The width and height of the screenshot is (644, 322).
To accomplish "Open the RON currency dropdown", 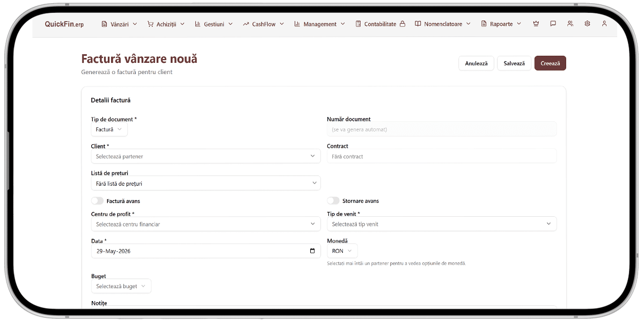I will coord(342,251).
